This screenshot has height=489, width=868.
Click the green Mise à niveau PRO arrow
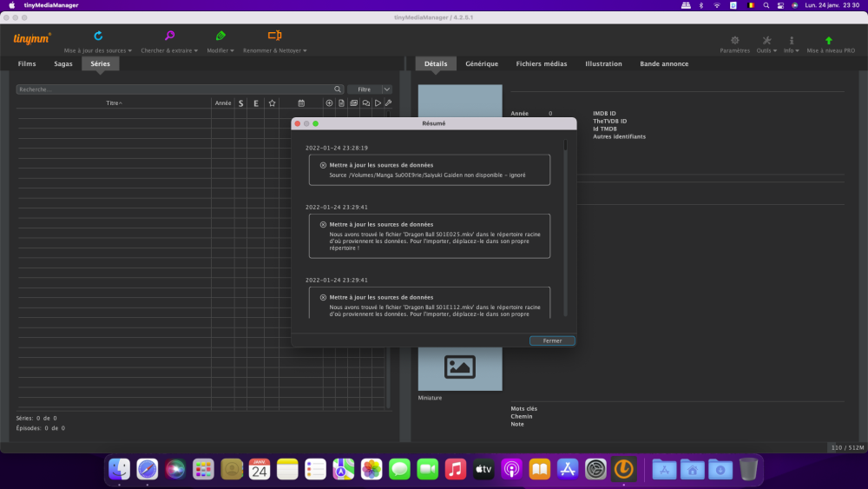(x=829, y=40)
